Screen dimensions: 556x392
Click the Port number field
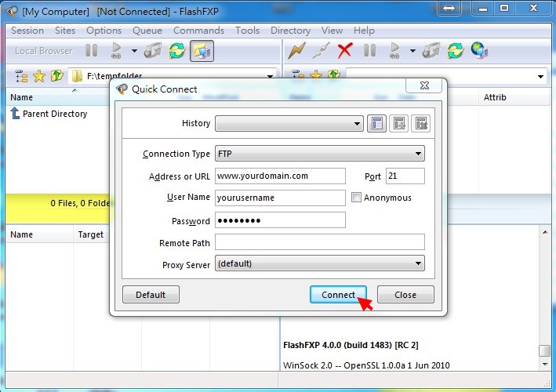[405, 176]
